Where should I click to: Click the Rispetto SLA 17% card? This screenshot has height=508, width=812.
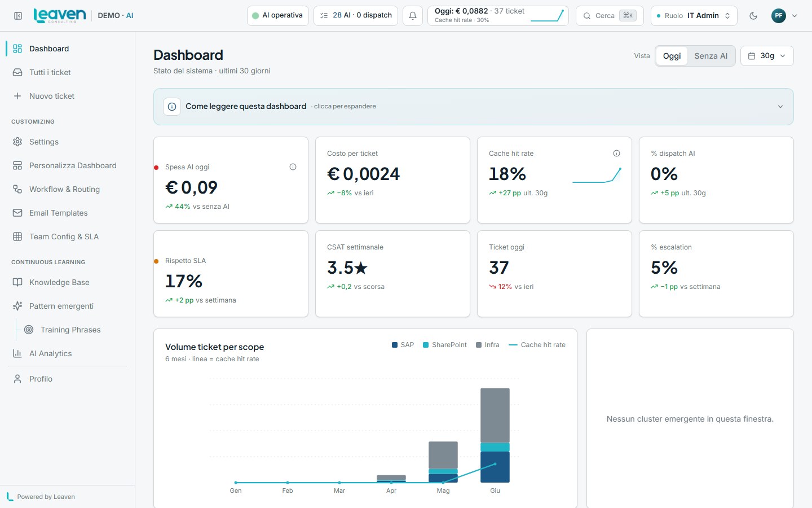pyautogui.click(x=231, y=274)
